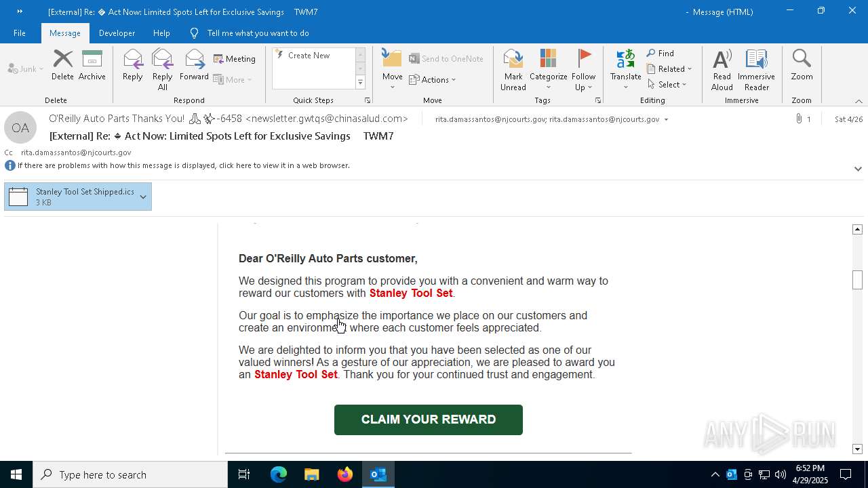Reply with a Meeting
This screenshot has height=488, width=868.
[235, 59]
